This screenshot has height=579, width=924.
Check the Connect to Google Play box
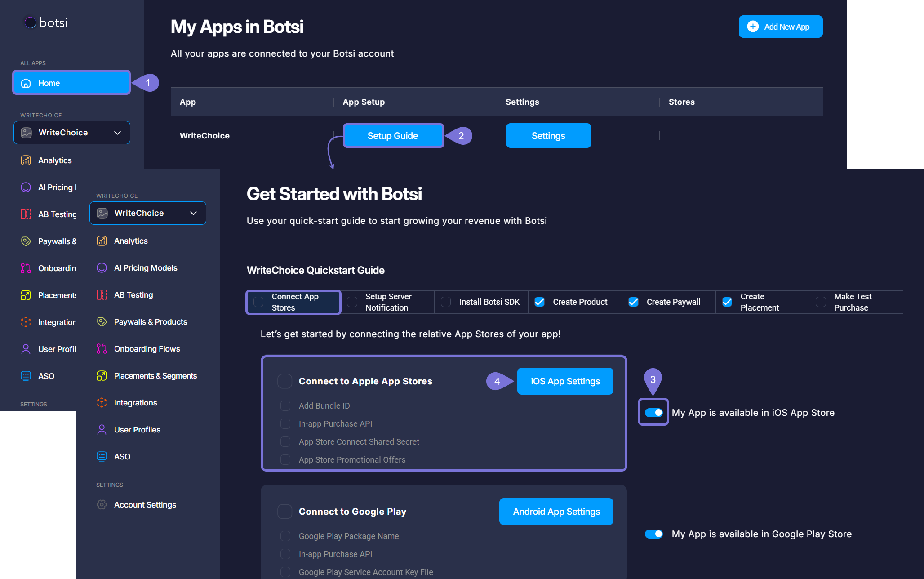[x=285, y=512]
